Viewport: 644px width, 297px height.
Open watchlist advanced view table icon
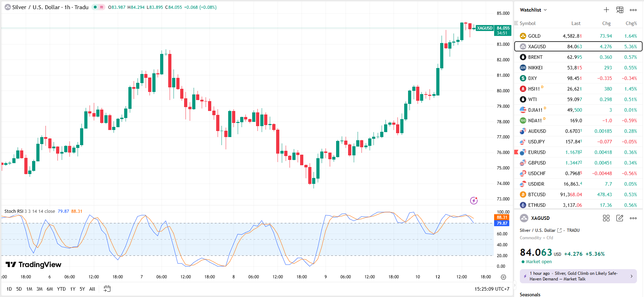coord(620,10)
